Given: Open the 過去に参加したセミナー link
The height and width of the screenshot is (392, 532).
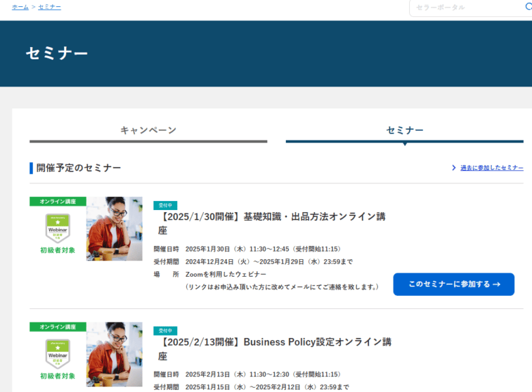Looking at the screenshot, I should tap(491, 168).
